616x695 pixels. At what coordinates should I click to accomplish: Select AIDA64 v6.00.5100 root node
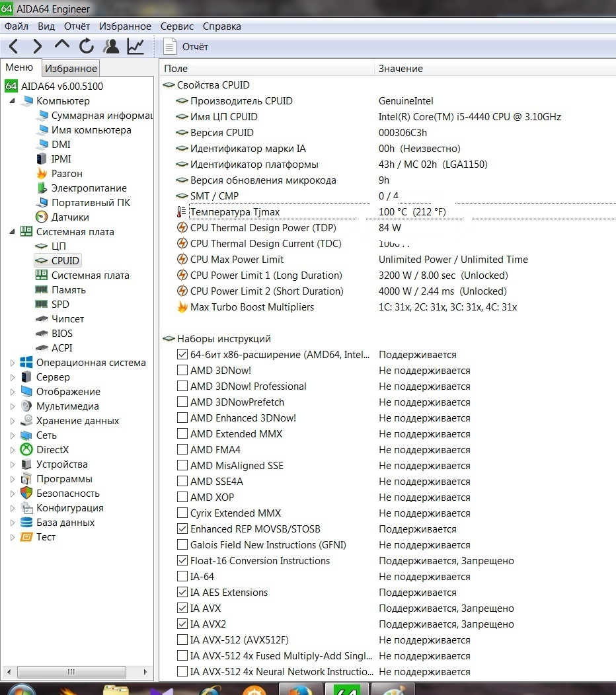coord(54,86)
